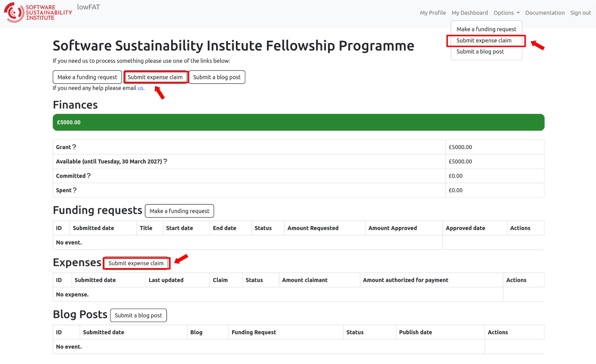The height and width of the screenshot is (364, 596).
Task: Choose Make a funding request in Options menu
Action: coord(486,29)
